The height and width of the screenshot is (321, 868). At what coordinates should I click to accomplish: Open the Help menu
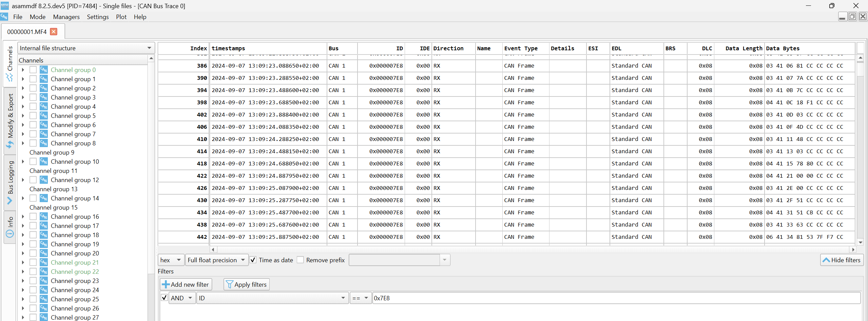click(140, 17)
